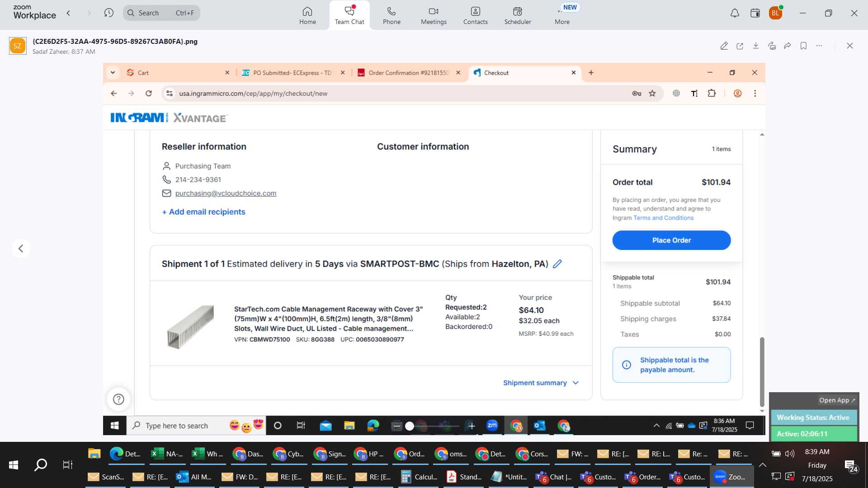Image resolution: width=868 pixels, height=488 pixels.
Task: Open new browser tab plus button
Action: pos(591,73)
